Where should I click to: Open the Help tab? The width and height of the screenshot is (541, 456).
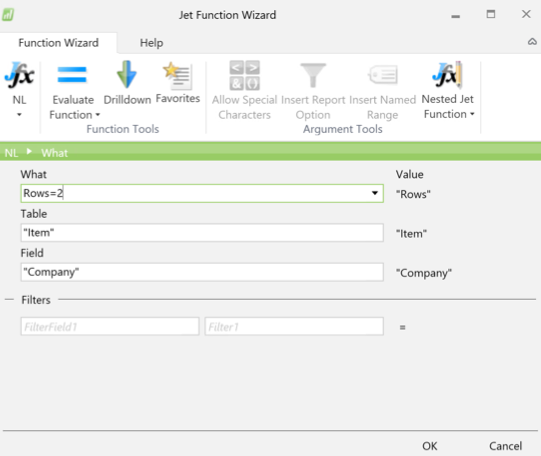[151, 43]
